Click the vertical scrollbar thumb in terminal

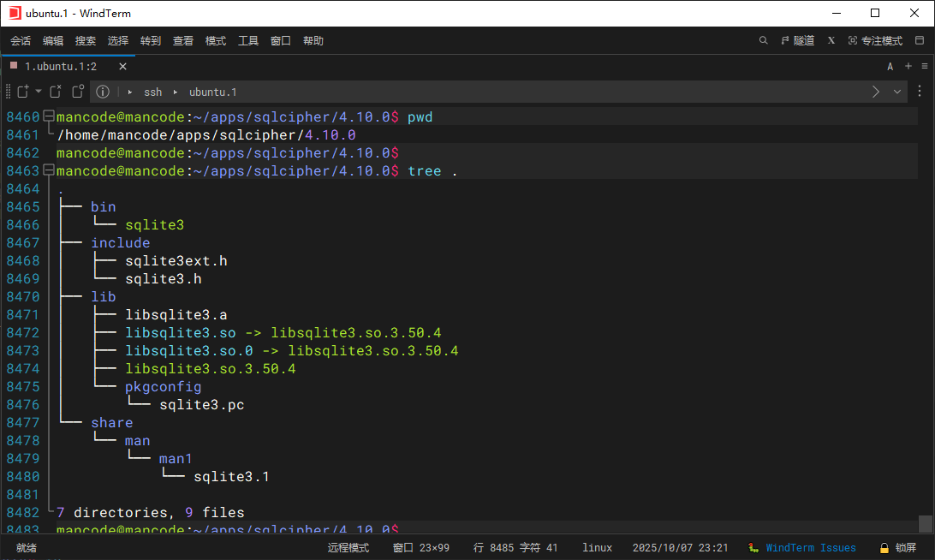[925, 522]
